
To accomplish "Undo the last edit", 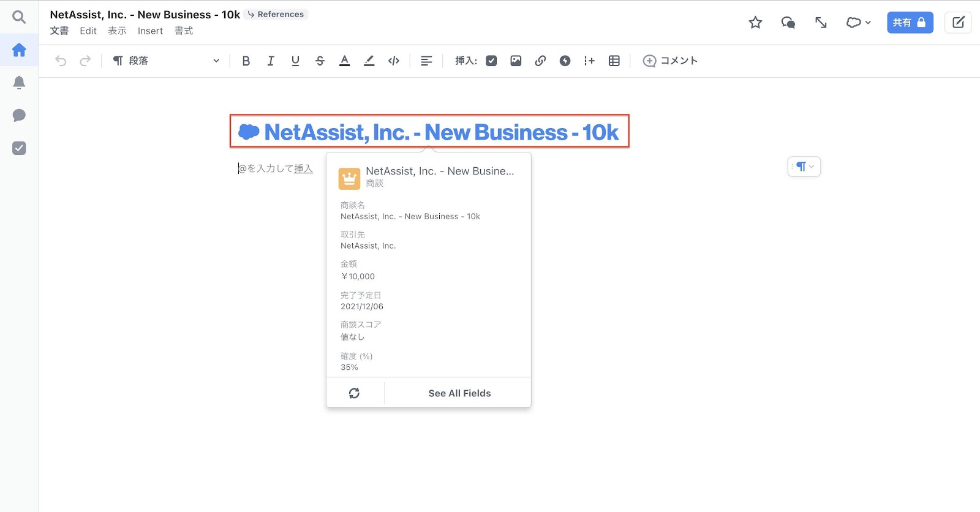I will pos(61,61).
